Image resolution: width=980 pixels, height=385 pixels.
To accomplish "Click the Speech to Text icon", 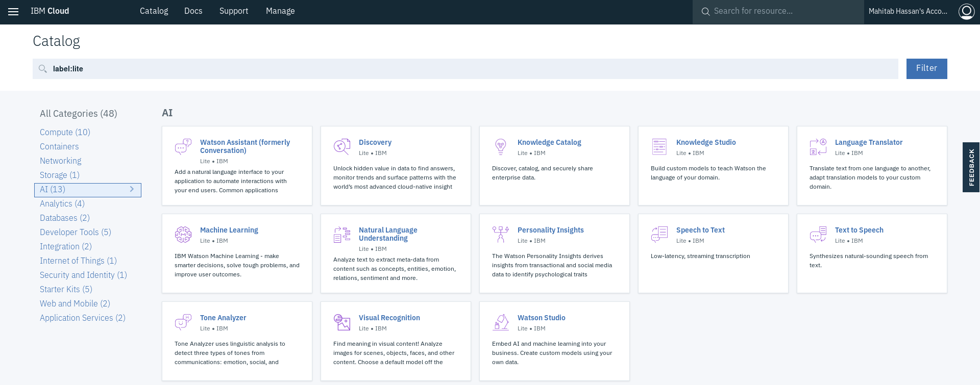I will 659,235.
